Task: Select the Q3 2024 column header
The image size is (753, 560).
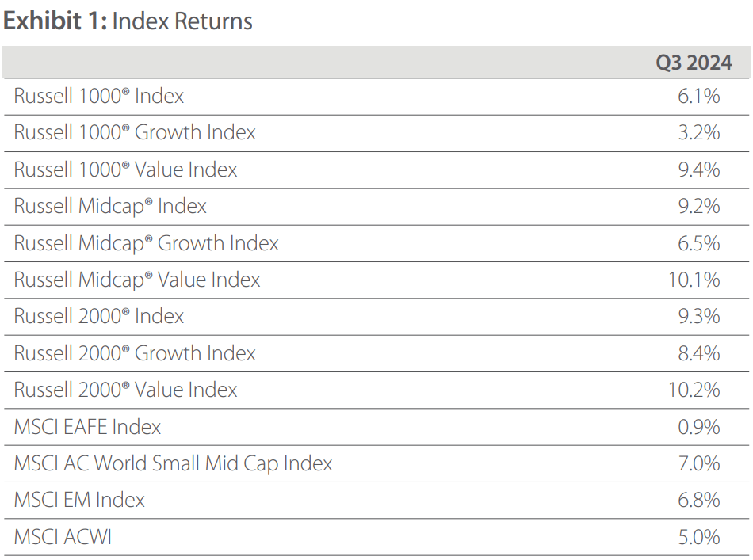Action: pos(687,63)
